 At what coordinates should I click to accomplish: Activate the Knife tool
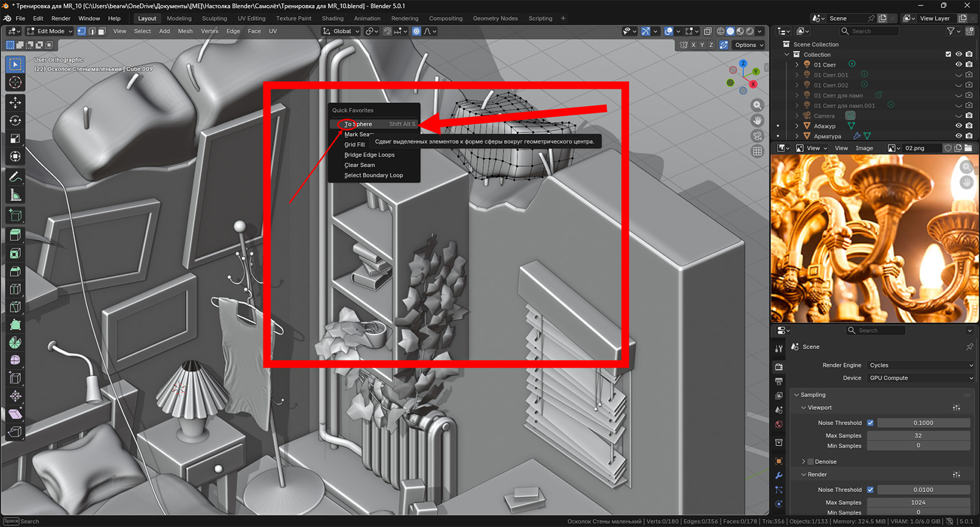click(x=15, y=306)
